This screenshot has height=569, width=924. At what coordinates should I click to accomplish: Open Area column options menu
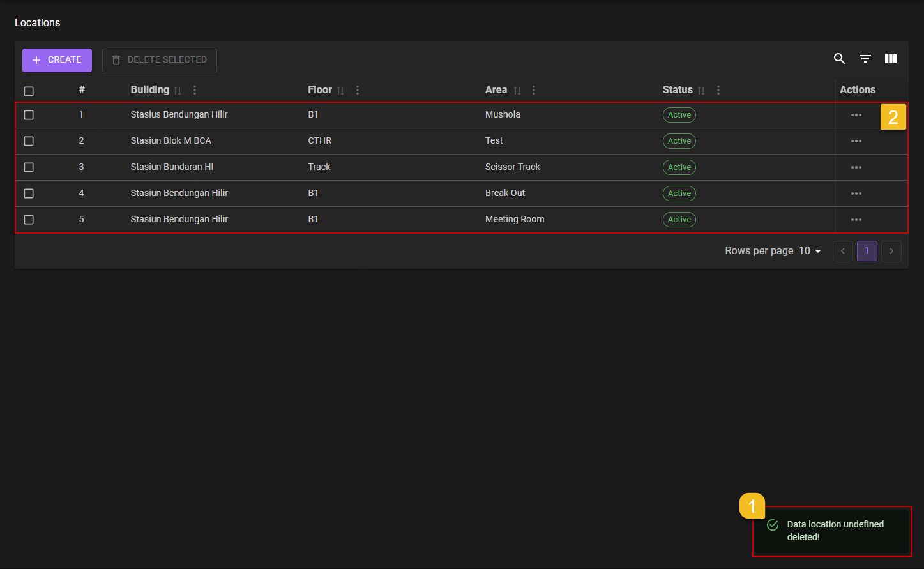coord(534,90)
